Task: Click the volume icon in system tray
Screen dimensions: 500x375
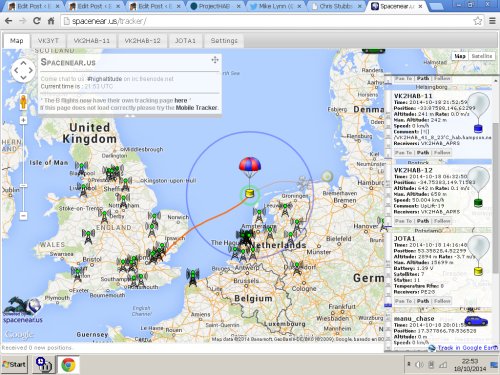Action: tap(419, 365)
